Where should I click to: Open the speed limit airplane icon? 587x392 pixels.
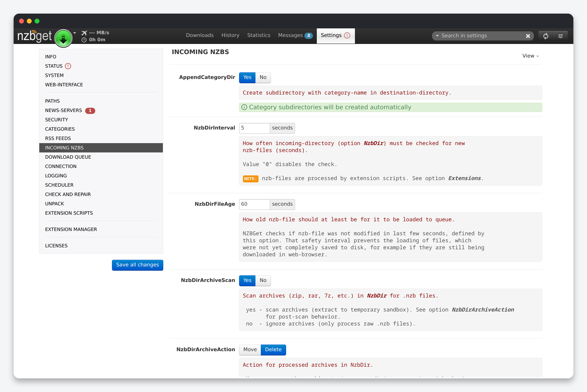tap(84, 33)
